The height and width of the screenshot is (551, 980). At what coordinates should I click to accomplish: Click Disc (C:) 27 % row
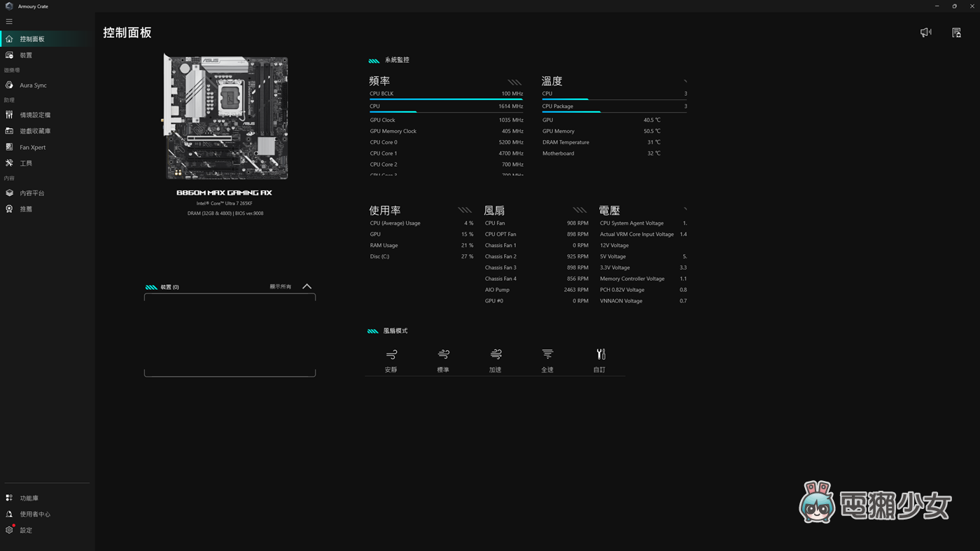(421, 257)
